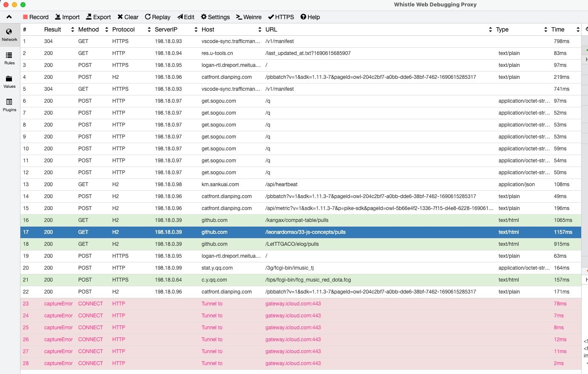The height and width of the screenshot is (374, 588).
Task: Select row 21 c.y.qq.com request
Action: pyautogui.click(x=301, y=280)
